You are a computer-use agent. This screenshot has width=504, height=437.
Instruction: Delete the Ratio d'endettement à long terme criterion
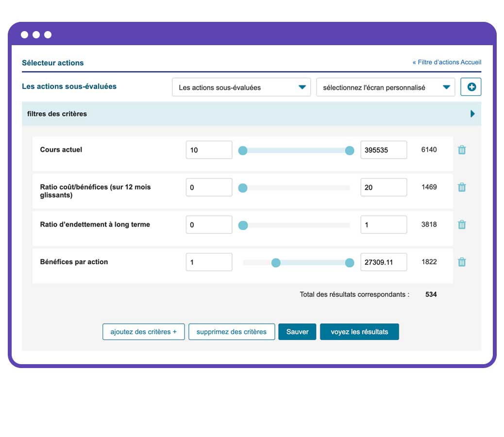(462, 224)
